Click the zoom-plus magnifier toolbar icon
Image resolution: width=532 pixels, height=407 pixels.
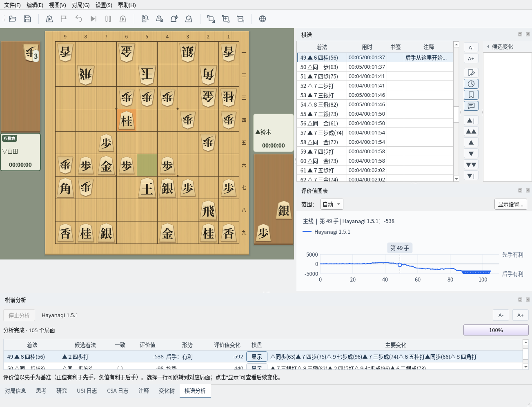pyautogui.click(x=160, y=19)
